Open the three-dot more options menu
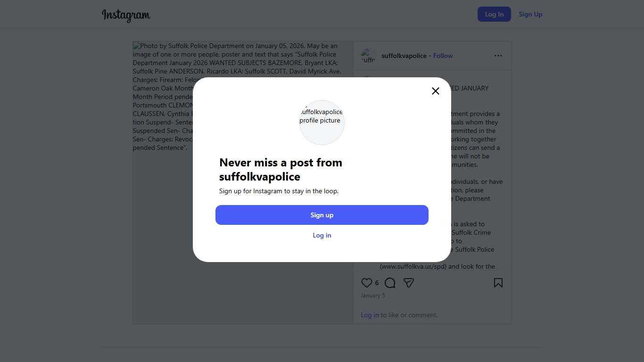Viewport: 644px width, 362px height. (x=498, y=56)
